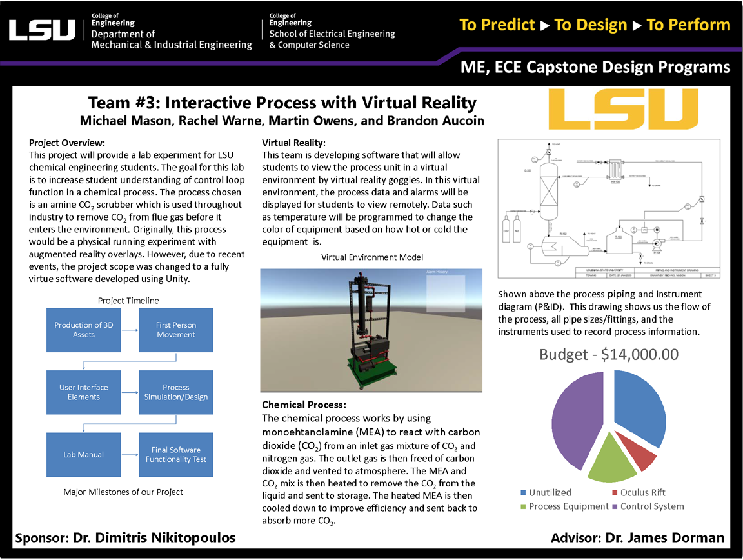Image resolution: width=743 pixels, height=560 pixels.
Task: Click the "Advisor: Dr. James Dorman" link
Action: [637, 537]
